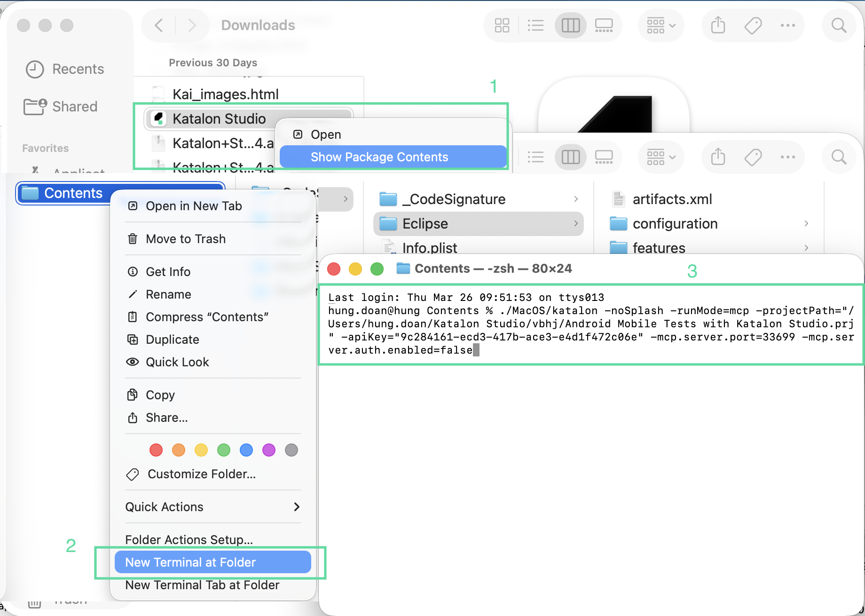This screenshot has height=616, width=865.
Task: Select the grid icon view
Action: (502, 25)
